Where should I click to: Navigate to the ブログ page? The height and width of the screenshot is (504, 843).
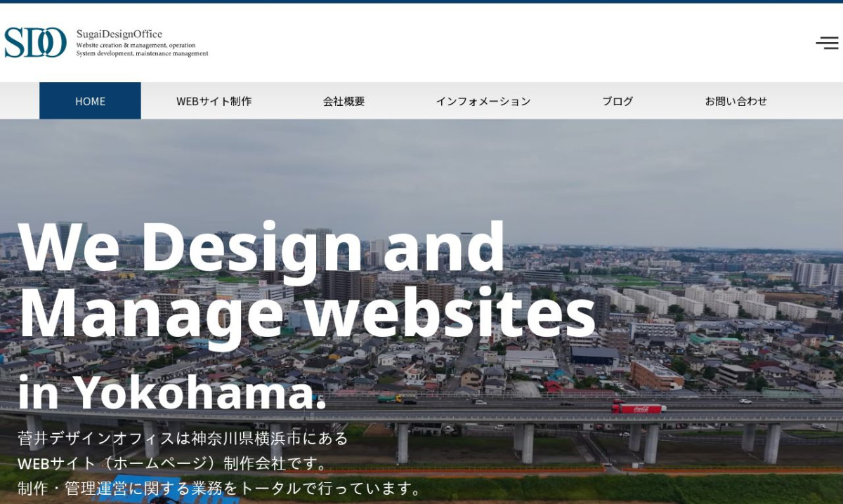[617, 101]
